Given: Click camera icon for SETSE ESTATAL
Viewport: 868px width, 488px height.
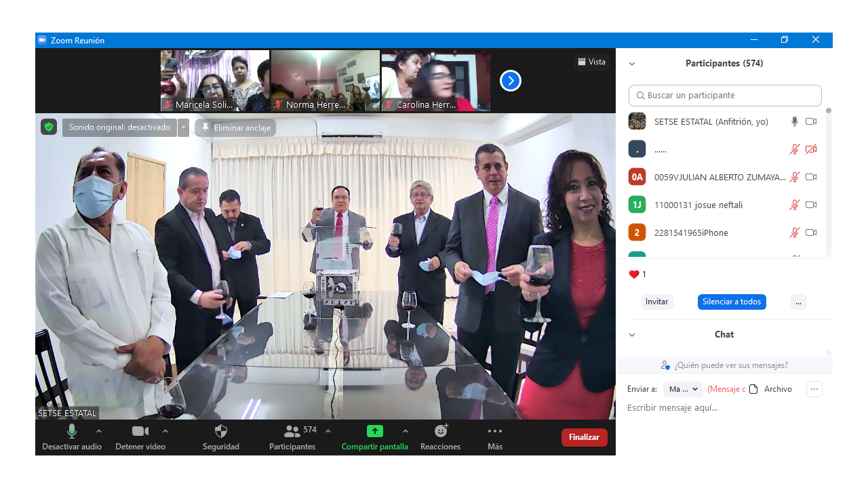Looking at the screenshot, I should click(811, 121).
